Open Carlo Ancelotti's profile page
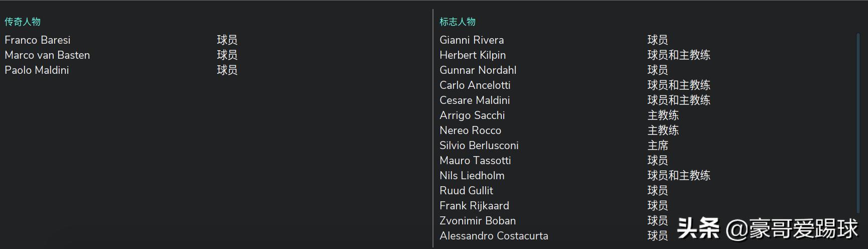868x249 pixels. pos(475,85)
